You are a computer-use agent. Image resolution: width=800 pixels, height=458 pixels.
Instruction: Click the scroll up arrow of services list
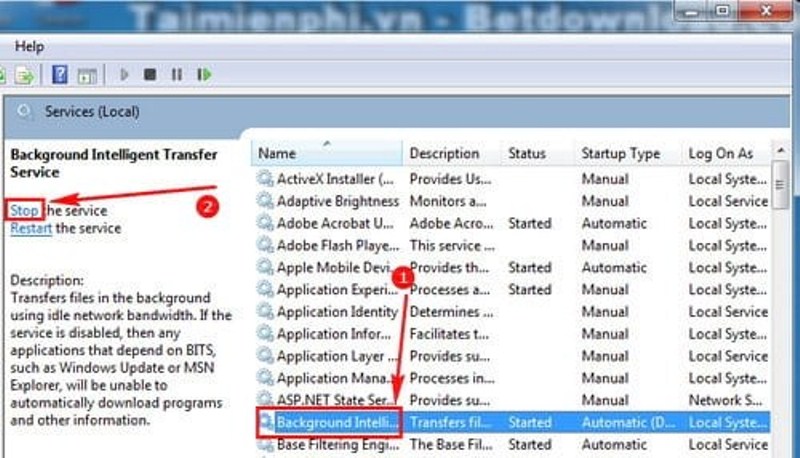click(780, 150)
